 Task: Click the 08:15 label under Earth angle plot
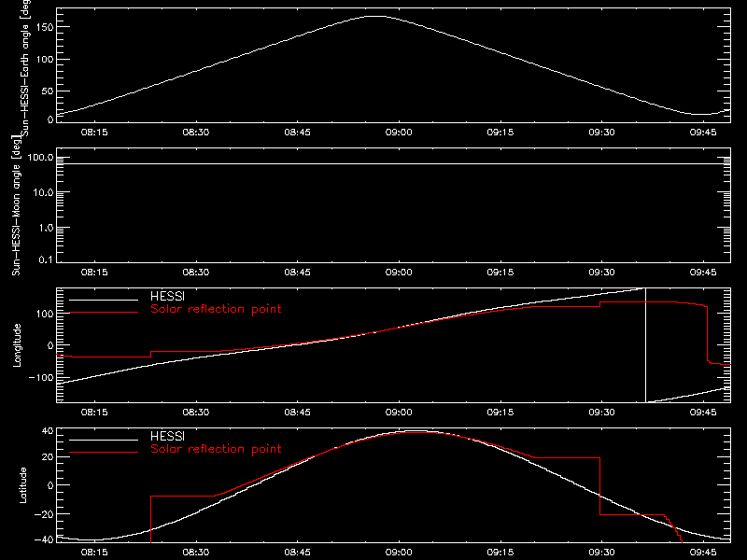point(94,133)
